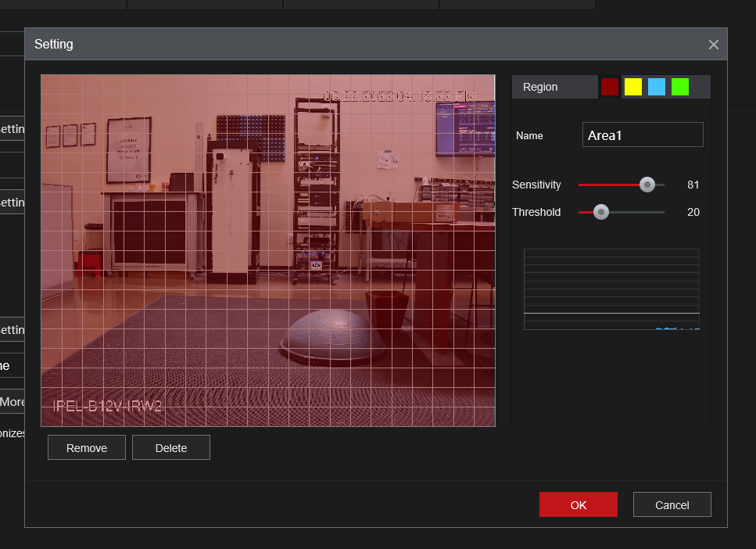Screen dimensions: 756x549
Task: Click the Sensitivity value 81
Action: click(x=693, y=185)
